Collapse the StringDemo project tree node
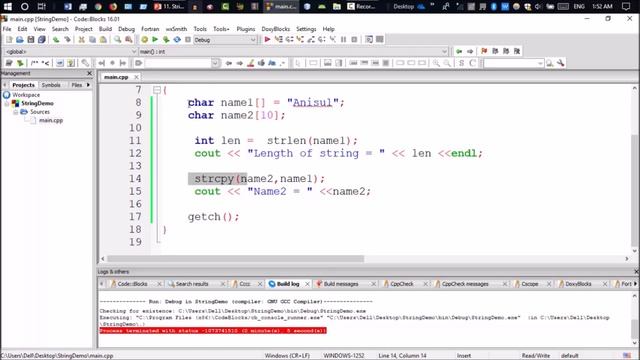This screenshot has width=640, height=360. click(x=7, y=103)
